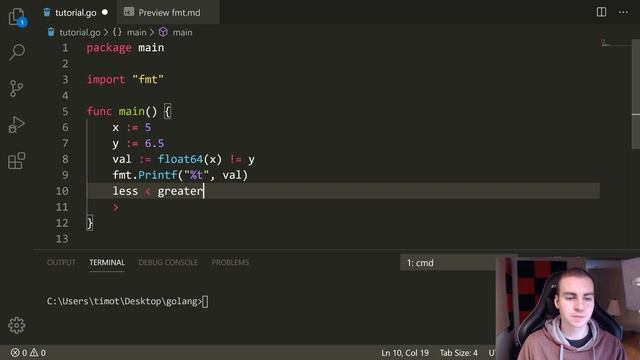Click line number 10 in the gutter
The image size is (640, 360).
click(x=62, y=191)
